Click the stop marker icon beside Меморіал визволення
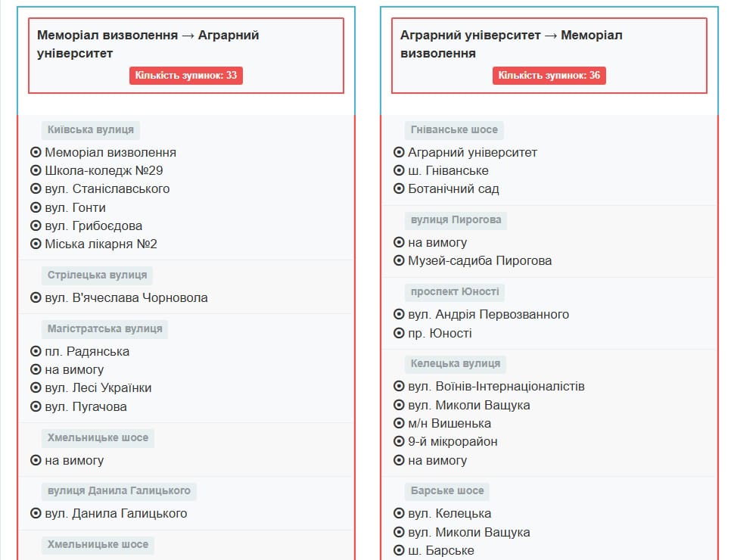The height and width of the screenshot is (560, 734). point(36,152)
